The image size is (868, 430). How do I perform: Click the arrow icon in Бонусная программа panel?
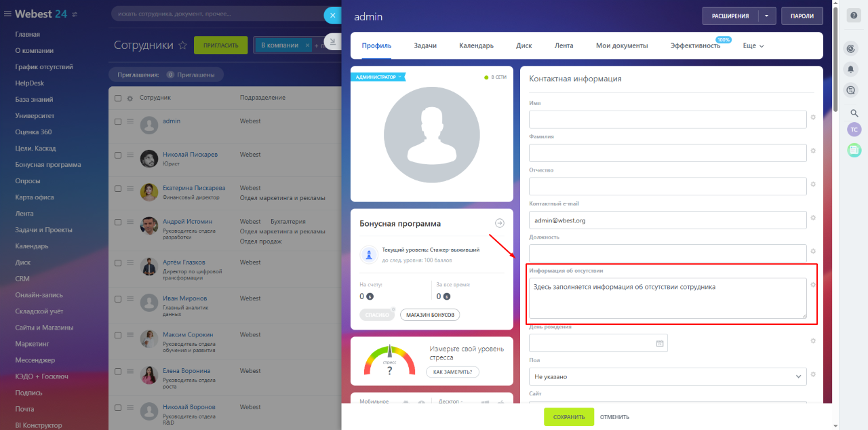point(499,222)
